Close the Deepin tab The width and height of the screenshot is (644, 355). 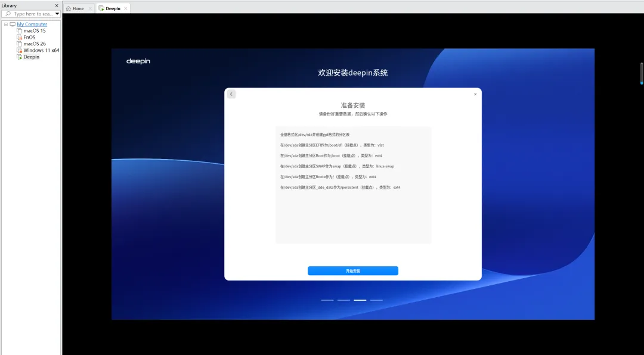click(126, 8)
